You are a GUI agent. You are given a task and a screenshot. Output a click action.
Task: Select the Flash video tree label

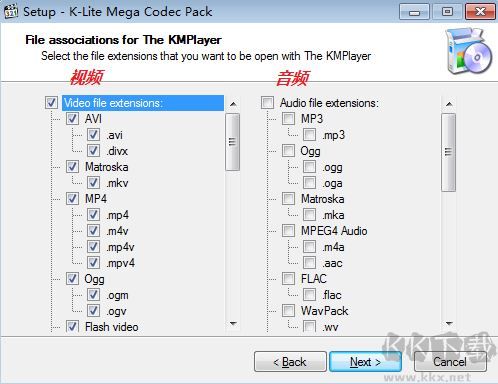tap(112, 327)
